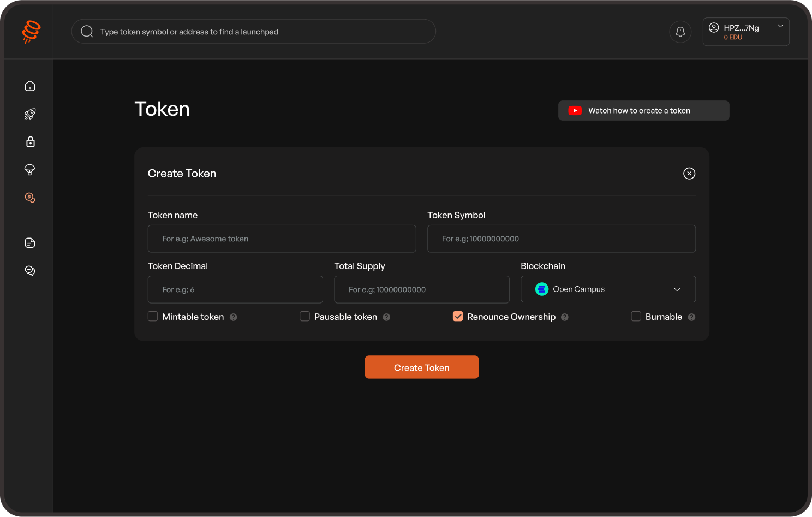The height and width of the screenshot is (517, 812).
Task: Select the active token coins icon
Action: (x=29, y=198)
